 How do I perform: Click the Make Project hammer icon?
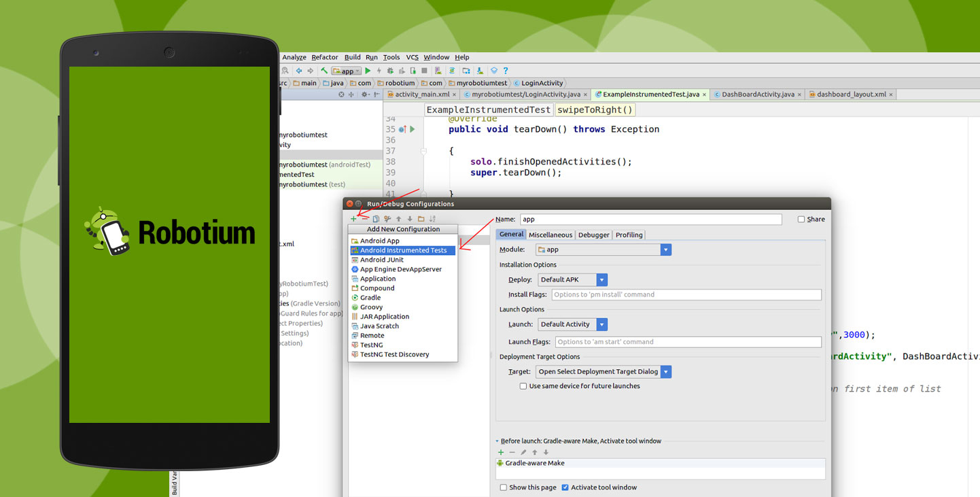click(324, 71)
